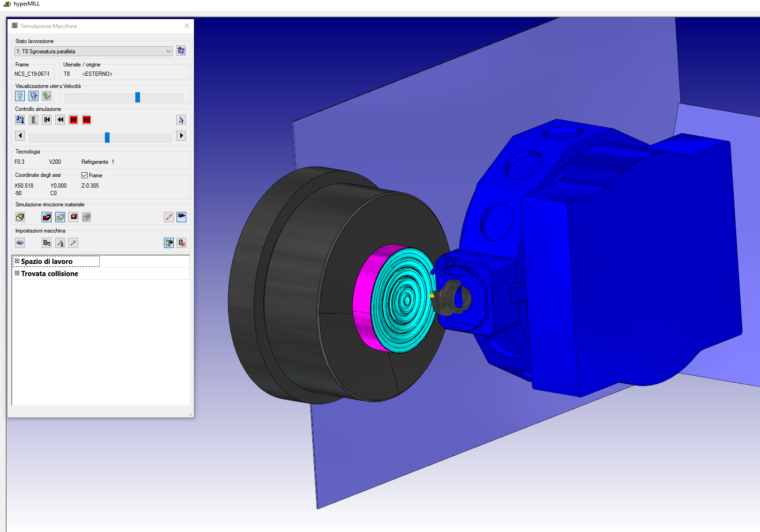Click the yellow stock model icon
The width and height of the screenshot is (760, 532).
[20, 217]
